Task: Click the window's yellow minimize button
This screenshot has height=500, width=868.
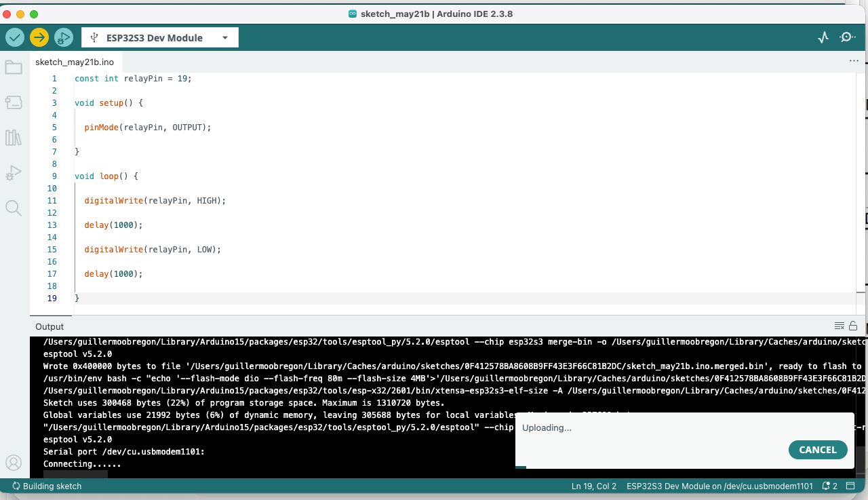Action: 20,14
